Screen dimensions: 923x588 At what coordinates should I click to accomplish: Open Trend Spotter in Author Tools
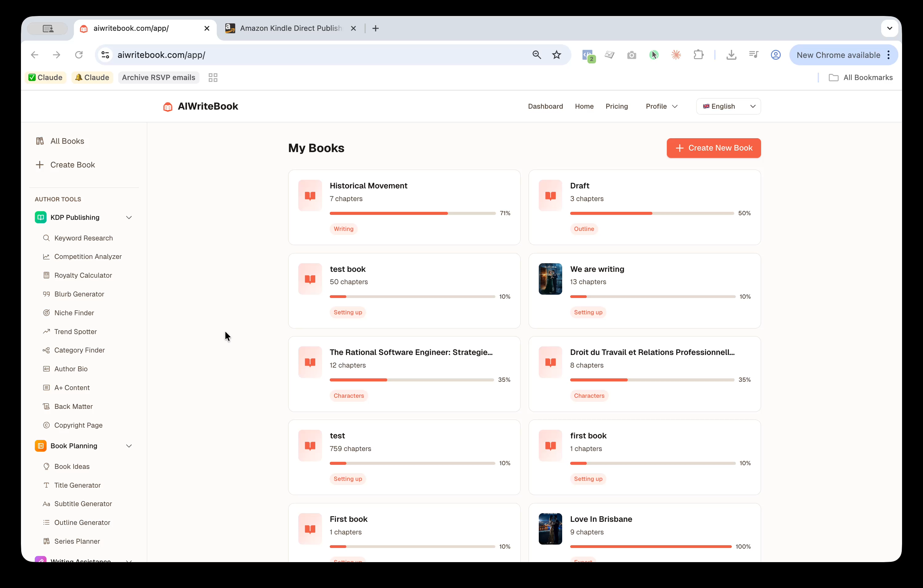click(75, 331)
